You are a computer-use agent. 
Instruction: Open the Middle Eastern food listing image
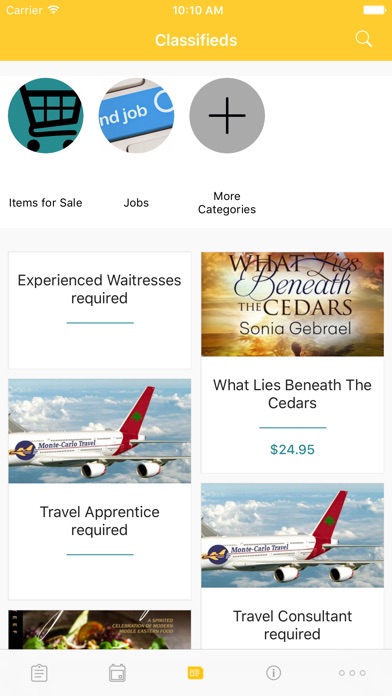pos(99,629)
